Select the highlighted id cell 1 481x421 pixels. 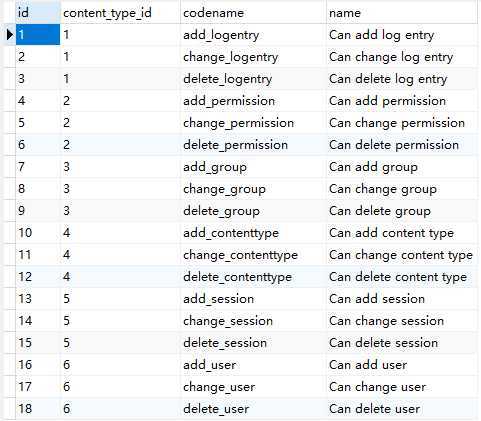(38, 34)
